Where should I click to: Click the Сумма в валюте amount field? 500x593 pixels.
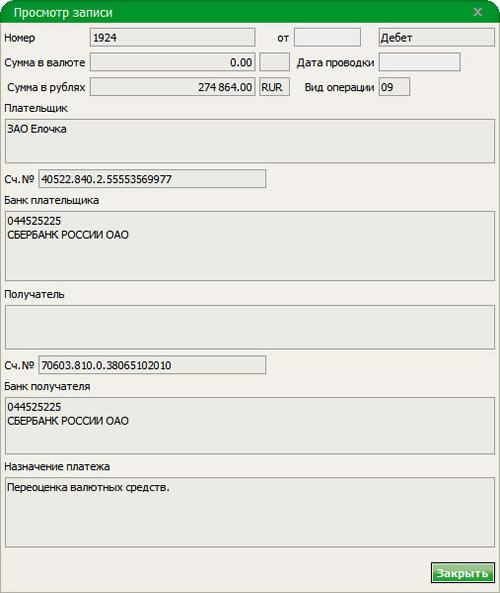click(x=172, y=62)
